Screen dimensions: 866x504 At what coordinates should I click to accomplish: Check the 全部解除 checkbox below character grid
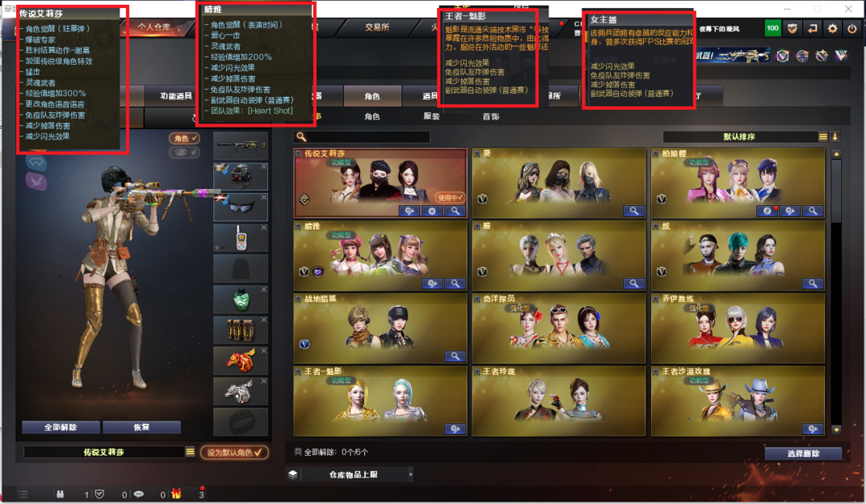click(298, 452)
